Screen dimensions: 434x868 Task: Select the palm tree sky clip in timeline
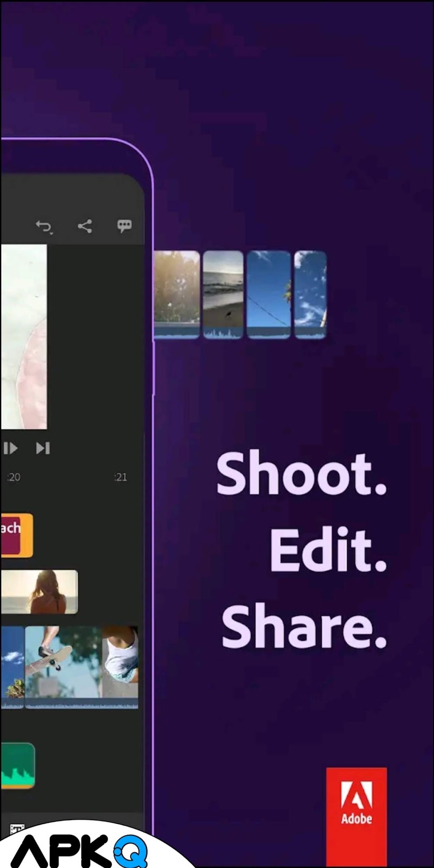(x=12, y=667)
